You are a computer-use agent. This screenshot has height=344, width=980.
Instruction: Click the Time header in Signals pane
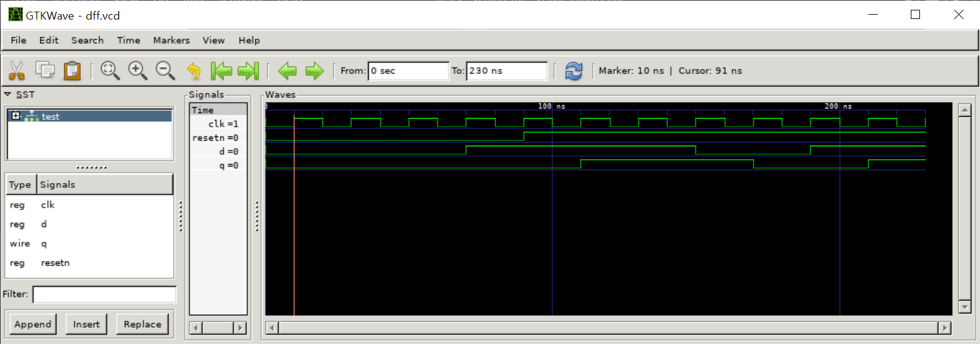click(x=219, y=110)
